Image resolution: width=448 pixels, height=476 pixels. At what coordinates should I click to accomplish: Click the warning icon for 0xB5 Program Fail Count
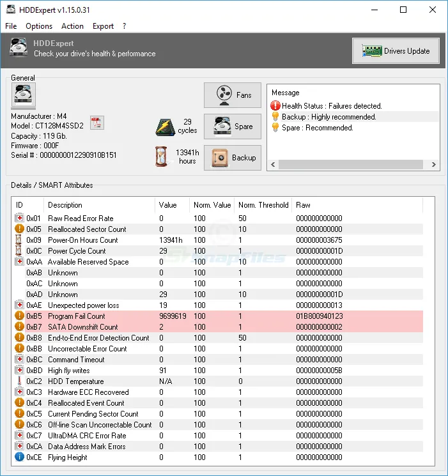(x=19, y=316)
